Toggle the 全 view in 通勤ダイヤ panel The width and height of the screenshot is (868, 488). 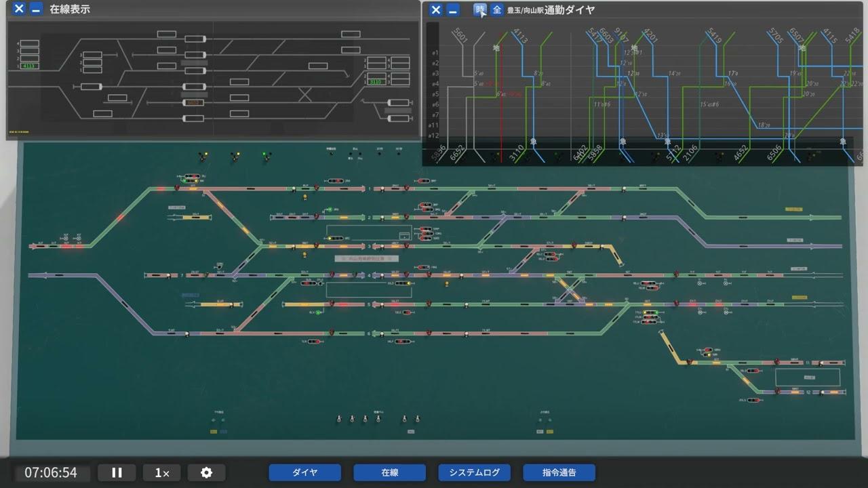tap(497, 9)
